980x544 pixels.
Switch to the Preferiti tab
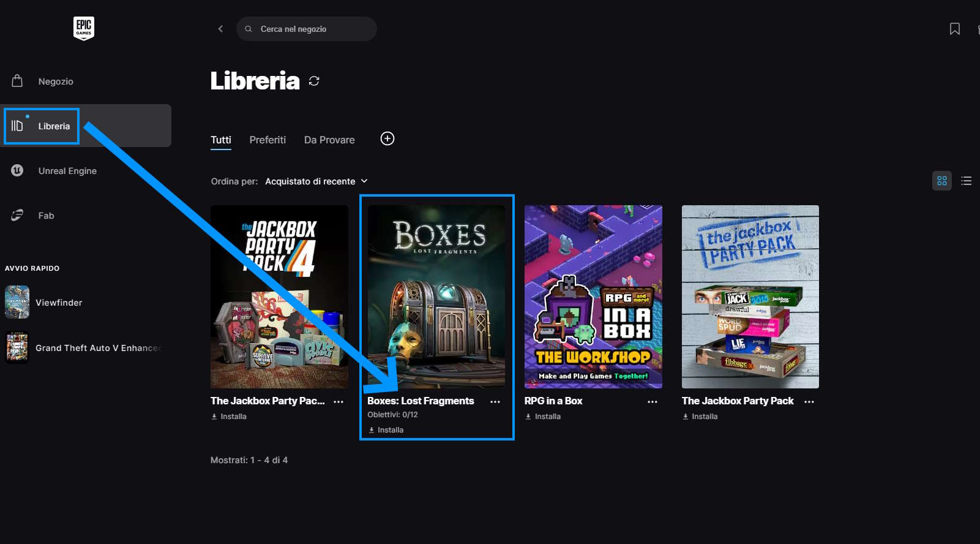coord(267,140)
